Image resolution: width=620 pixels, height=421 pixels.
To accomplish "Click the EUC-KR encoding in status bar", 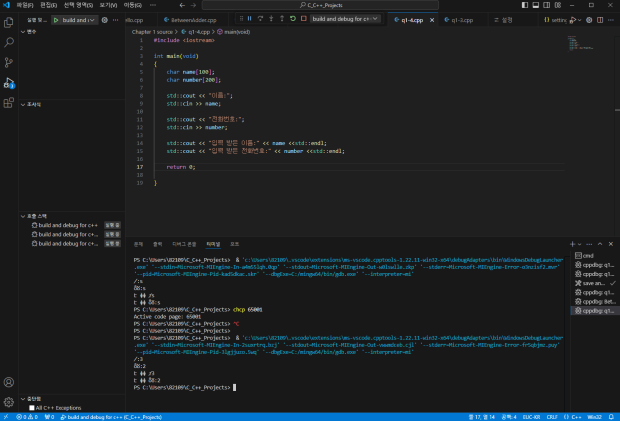I will point(531,417).
